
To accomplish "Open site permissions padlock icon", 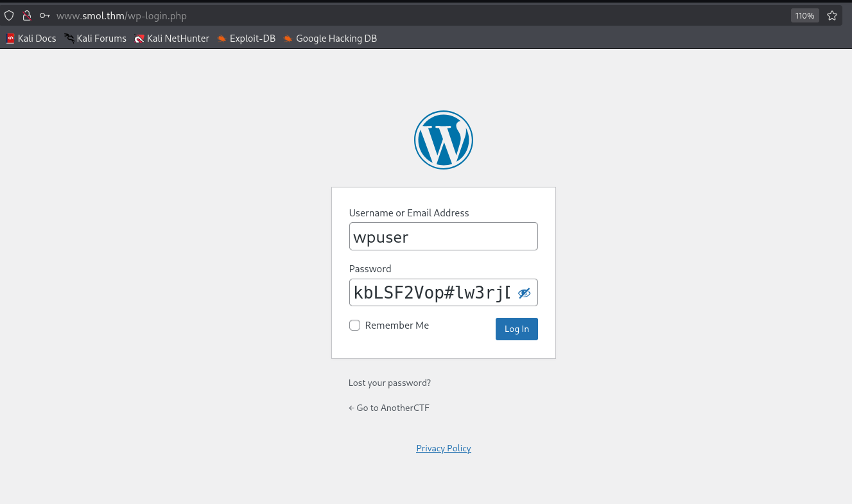I will click(x=26, y=15).
